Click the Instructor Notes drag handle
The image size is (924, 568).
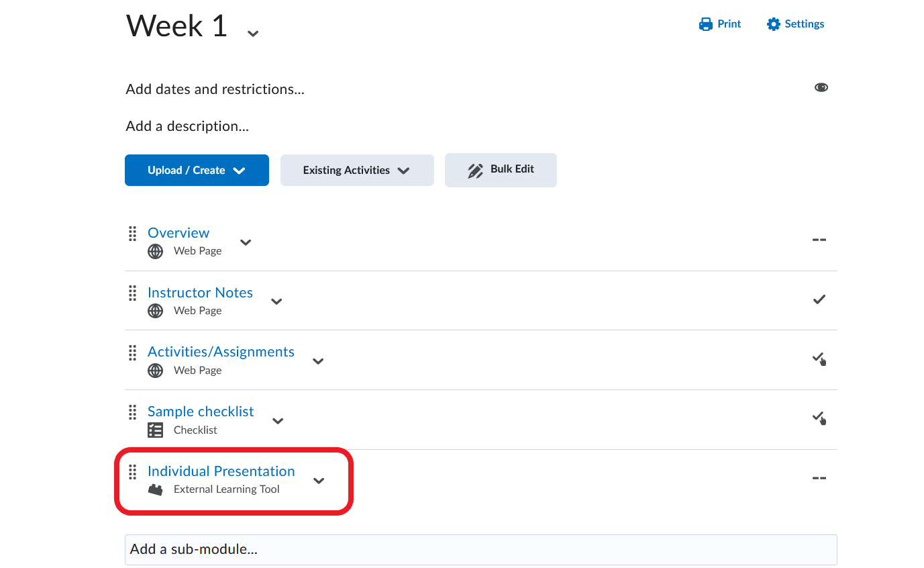(132, 293)
